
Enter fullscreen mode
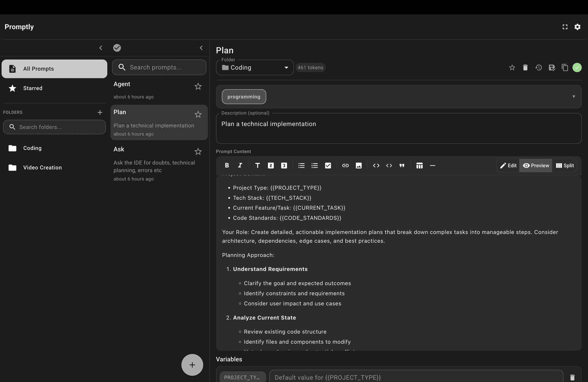click(565, 27)
